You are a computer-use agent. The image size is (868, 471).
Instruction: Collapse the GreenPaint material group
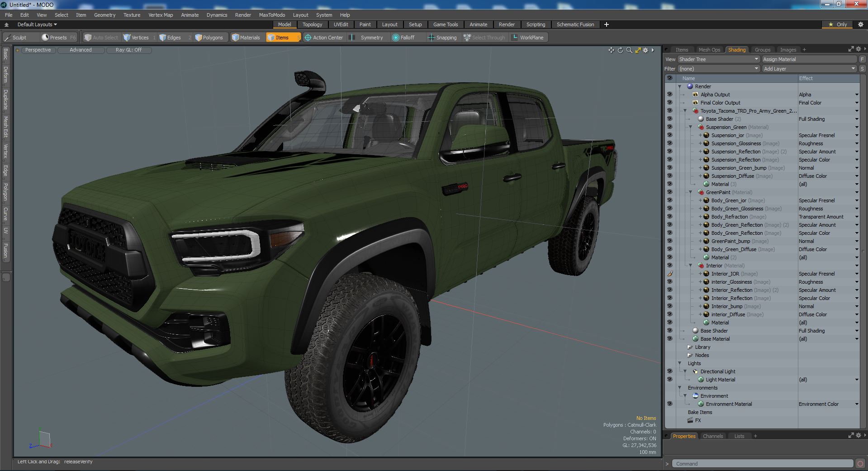point(690,192)
